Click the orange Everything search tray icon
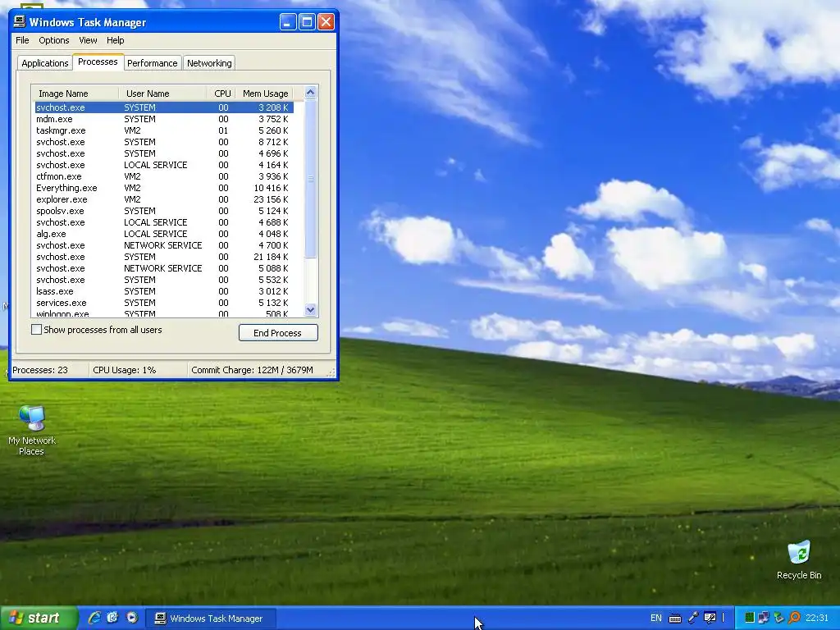The image size is (840, 630). (794, 619)
